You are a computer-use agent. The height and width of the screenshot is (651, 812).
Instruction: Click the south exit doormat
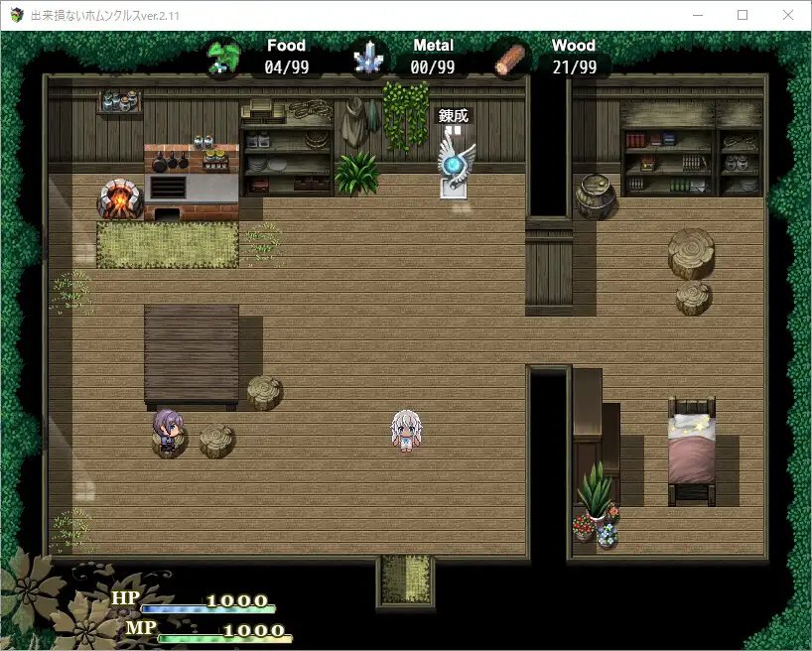406,579
